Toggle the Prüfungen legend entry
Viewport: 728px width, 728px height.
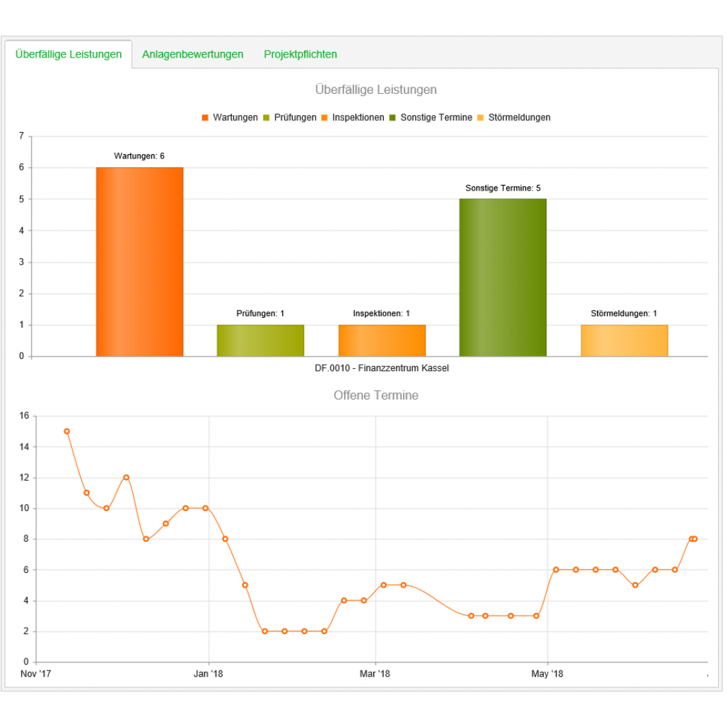pyautogui.click(x=295, y=117)
